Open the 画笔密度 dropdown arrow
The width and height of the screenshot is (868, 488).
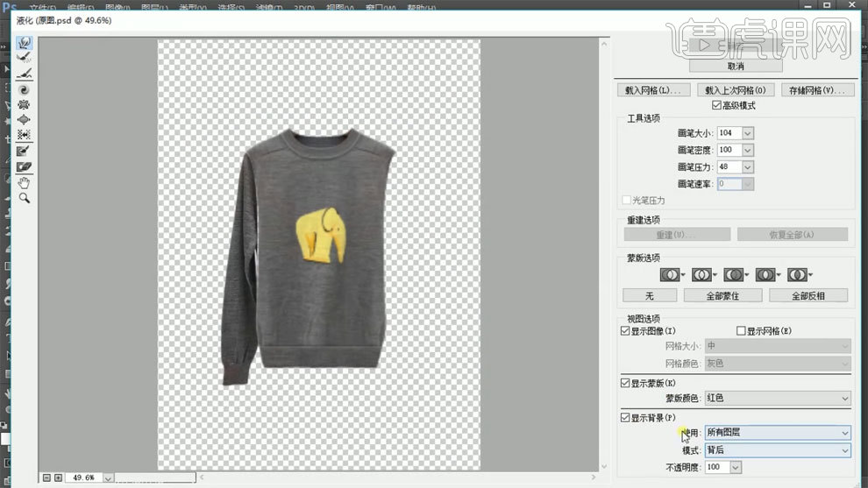pos(747,150)
